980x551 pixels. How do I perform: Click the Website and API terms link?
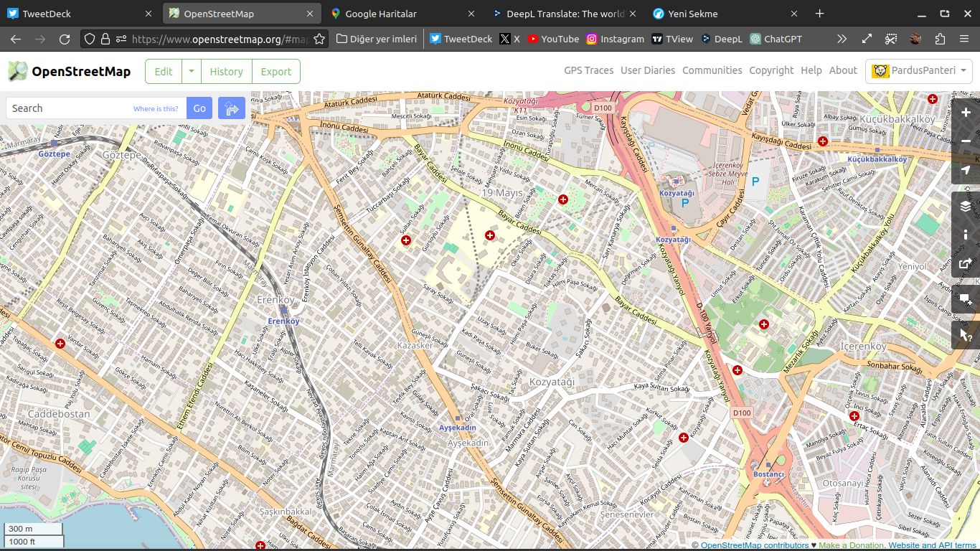point(932,545)
